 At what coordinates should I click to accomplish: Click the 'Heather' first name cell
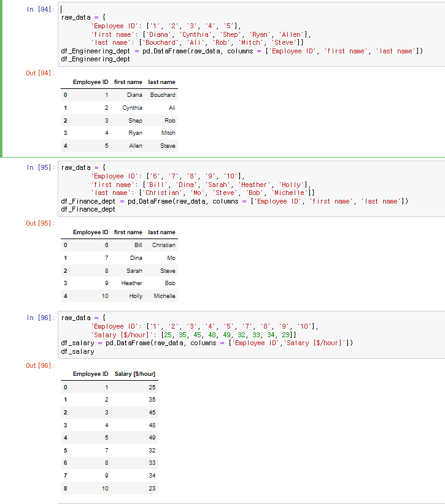(x=131, y=283)
